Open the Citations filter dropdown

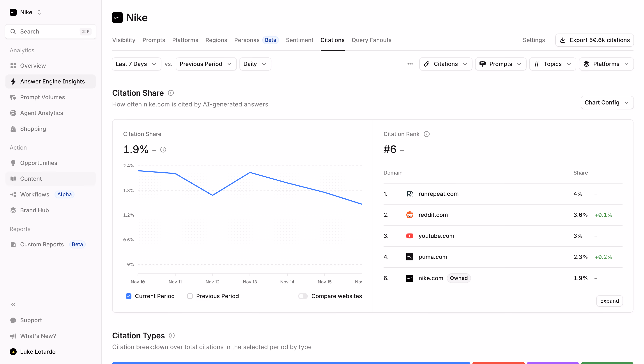pyautogui.click(x=446, y=64)
